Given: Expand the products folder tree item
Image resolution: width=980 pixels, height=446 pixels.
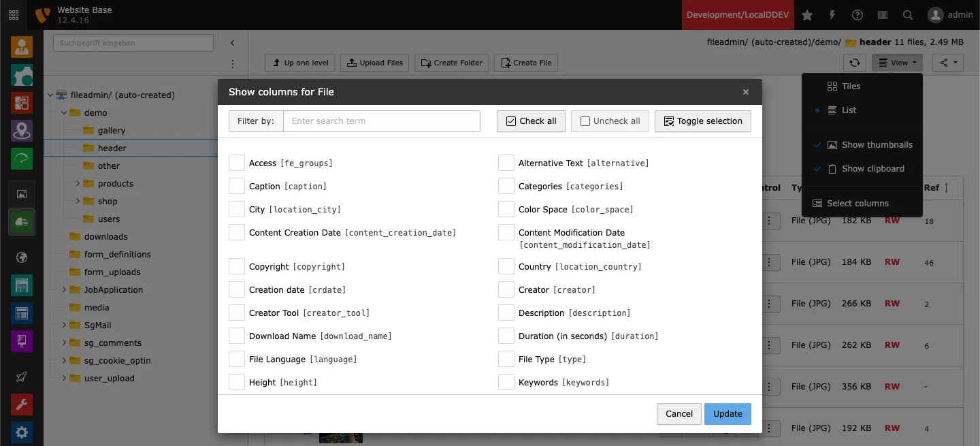Looking at the screenshot, I should (77, 183).
